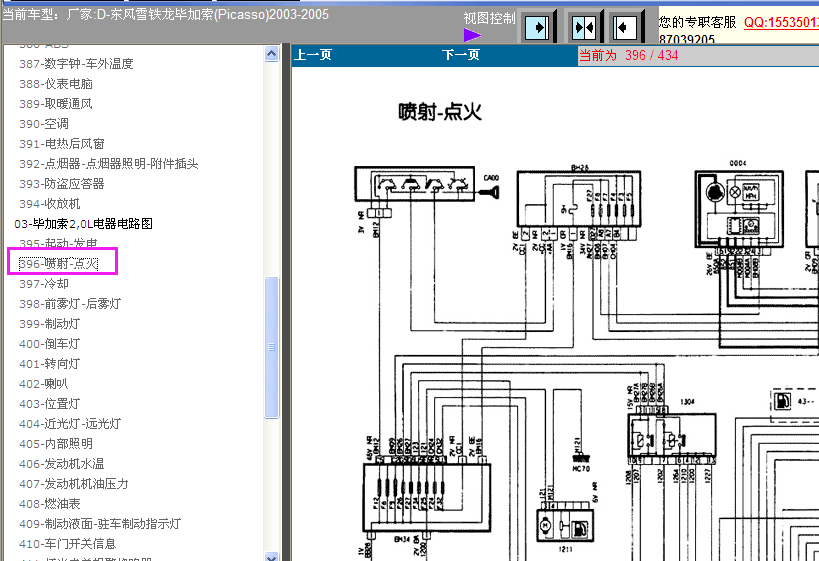The width and height of the screenshot is (819, 561).
Task: Click the 当前车型 vehicle model text
Action: 166,15
